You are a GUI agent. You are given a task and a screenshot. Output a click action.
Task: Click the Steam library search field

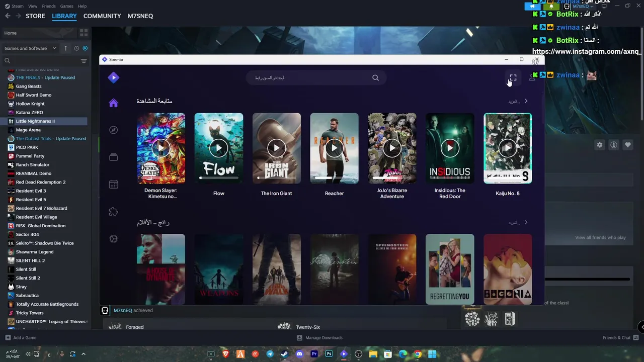click(40, 61)
